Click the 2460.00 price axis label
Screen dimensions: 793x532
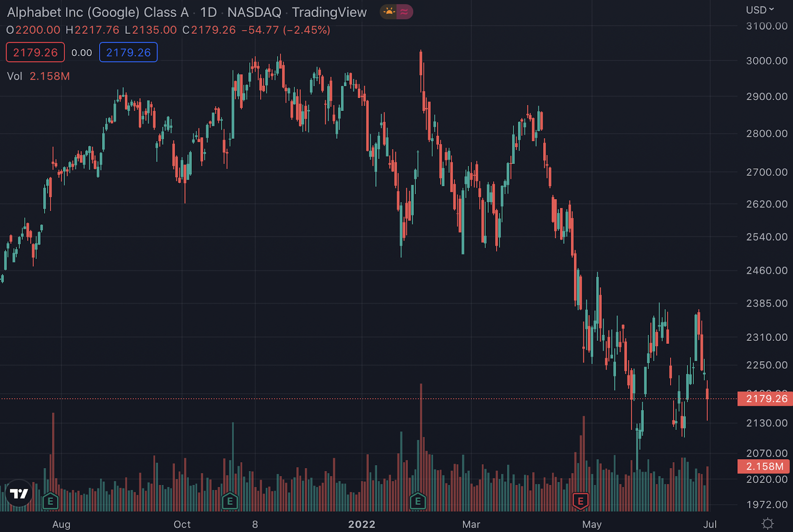767,270
